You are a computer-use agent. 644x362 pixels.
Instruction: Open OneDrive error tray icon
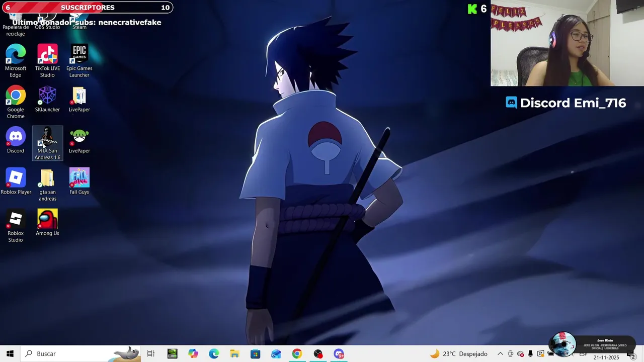[521, 353]
